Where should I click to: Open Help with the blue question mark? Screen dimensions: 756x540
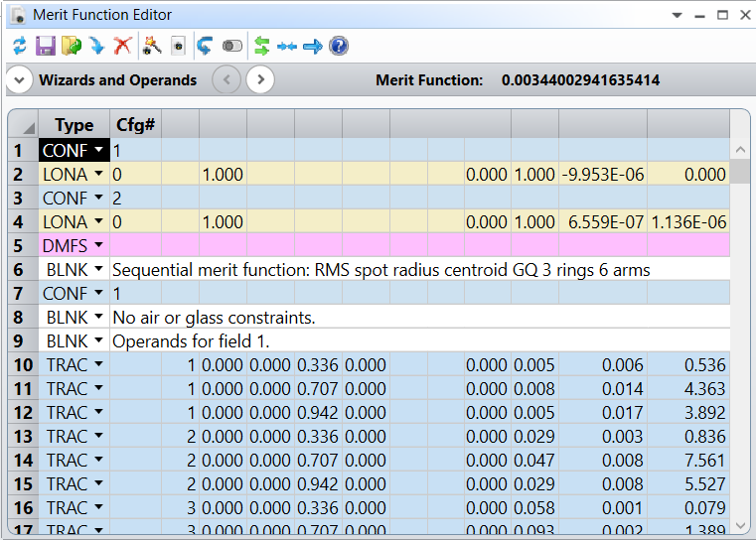339,47
